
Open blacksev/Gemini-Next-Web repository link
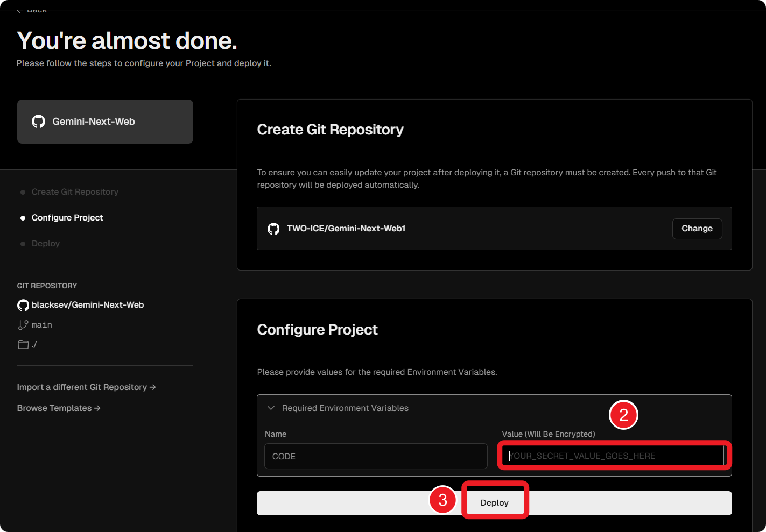(88, 305)
